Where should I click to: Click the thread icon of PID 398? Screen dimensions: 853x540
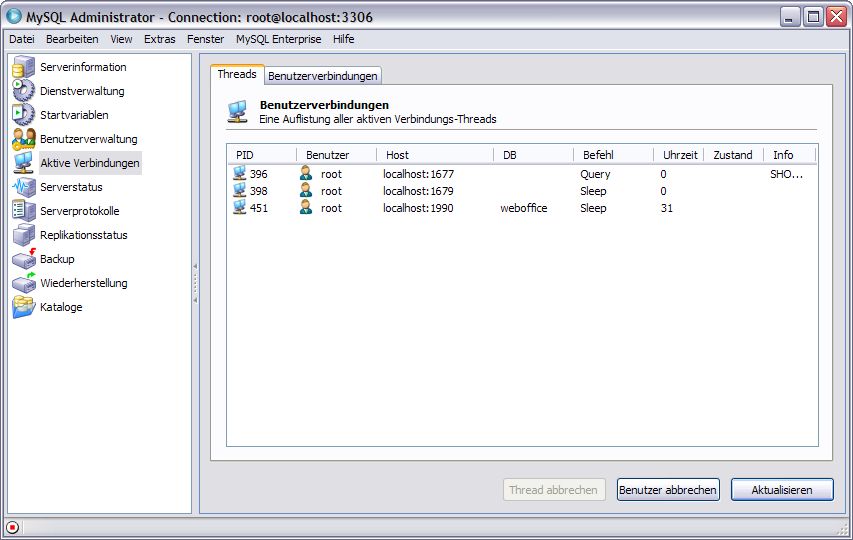click(x=239, y=190)
